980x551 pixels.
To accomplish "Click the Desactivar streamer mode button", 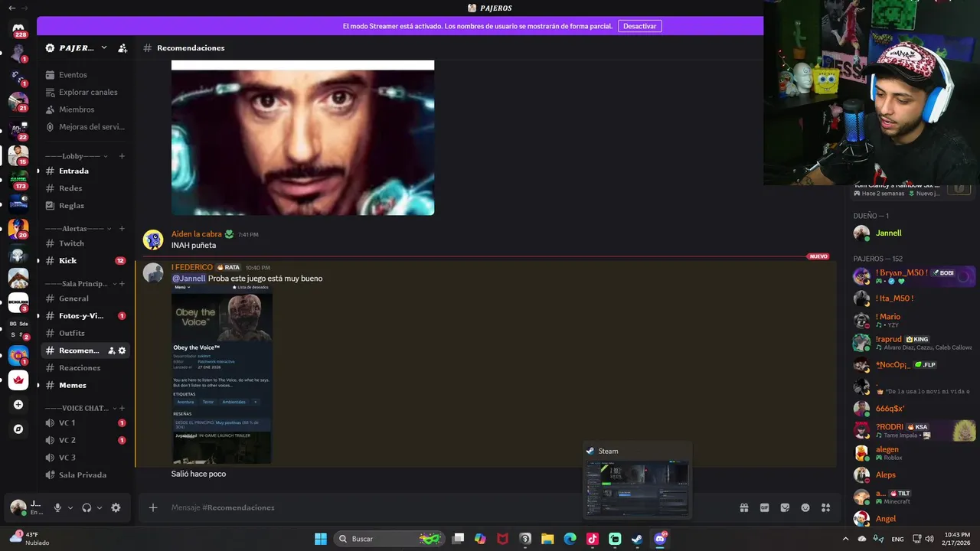I will (639, 26).
